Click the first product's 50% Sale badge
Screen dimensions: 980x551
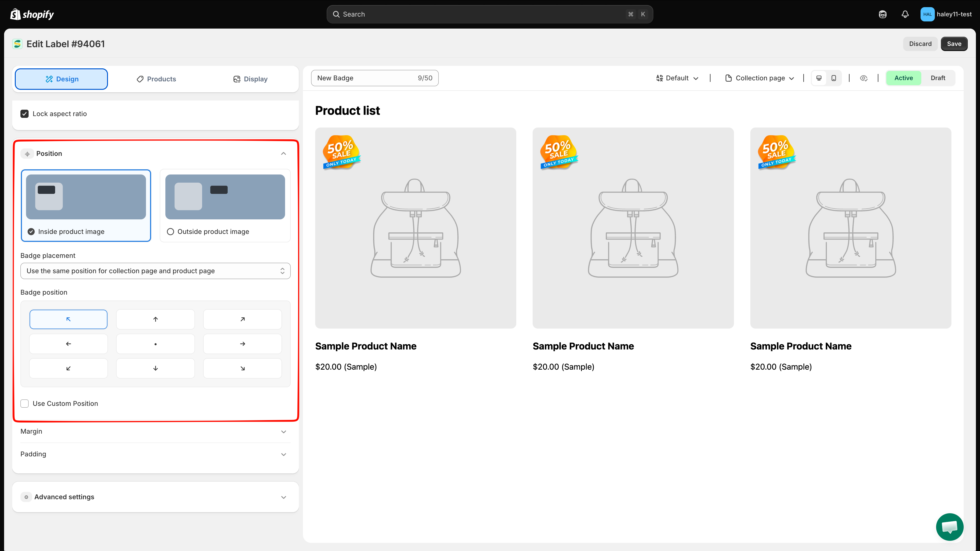pyautogui.click(x=341, y=152)
